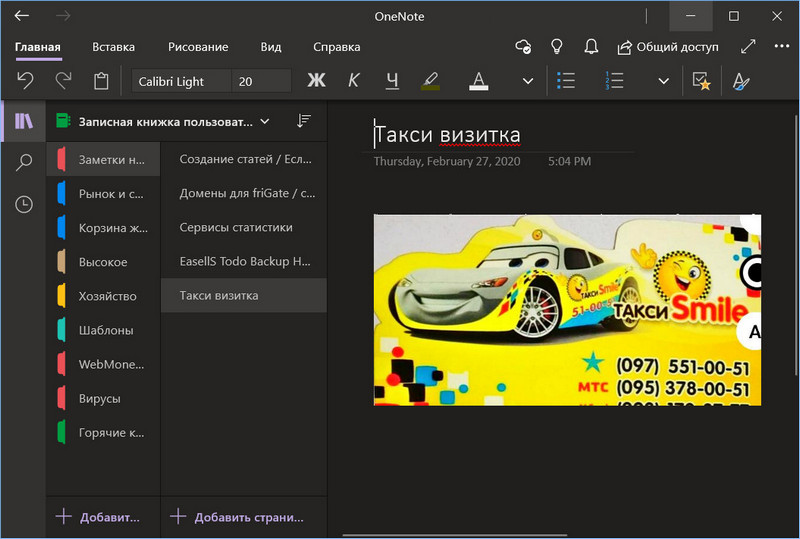This screenshot has width=800, height=539.
Task: Click the clipboard Paste icon
Action: tap(101, 81)
